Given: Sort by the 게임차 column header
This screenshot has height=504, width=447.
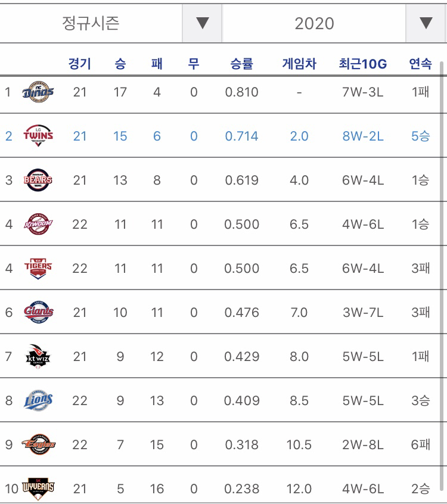Looking at the screenshot, I should click(299, 63).
